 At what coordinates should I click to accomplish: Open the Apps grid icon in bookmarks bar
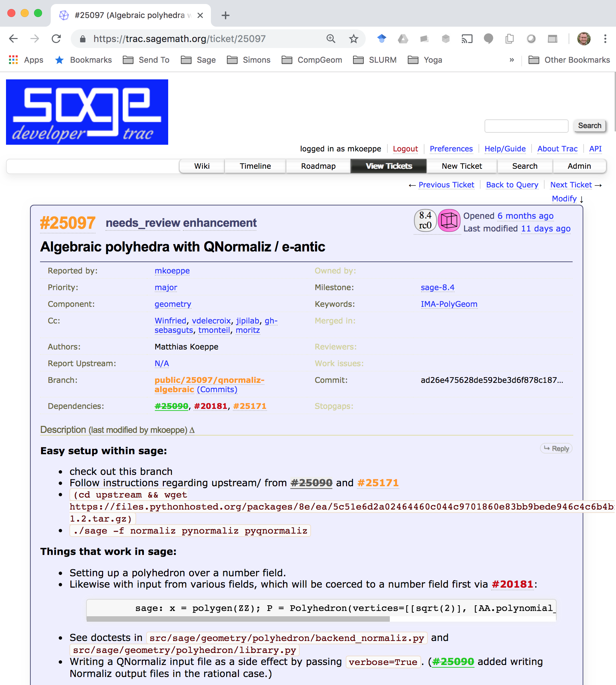click(x=13, y=60)
